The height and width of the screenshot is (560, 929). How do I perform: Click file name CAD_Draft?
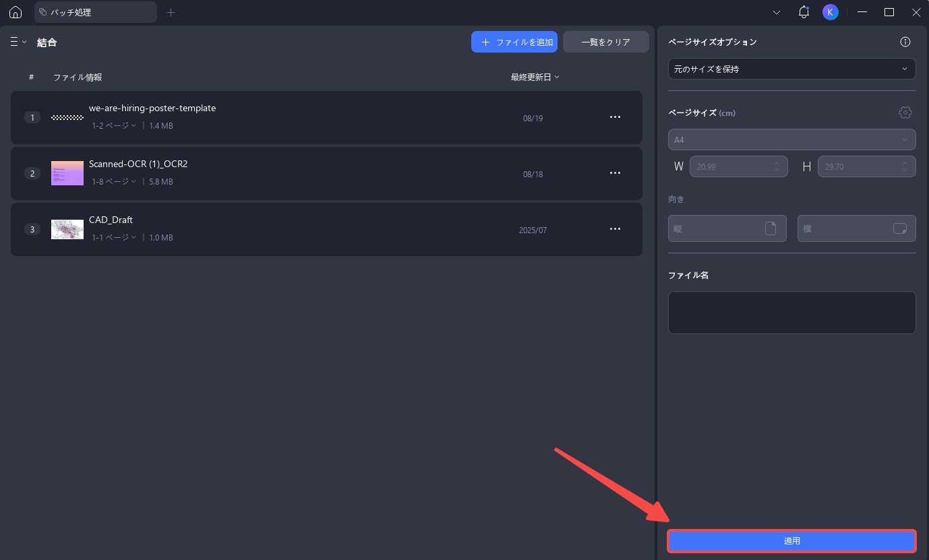(x=111, y=220)
